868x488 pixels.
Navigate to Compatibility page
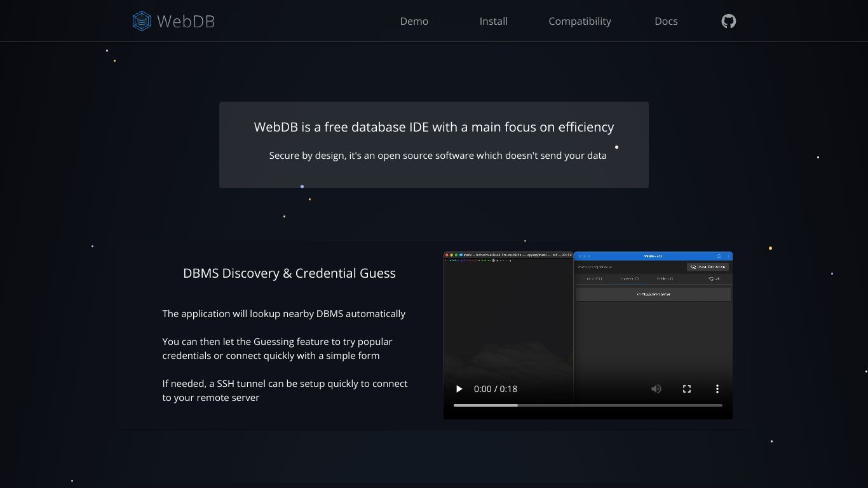[x=580, y=21]
